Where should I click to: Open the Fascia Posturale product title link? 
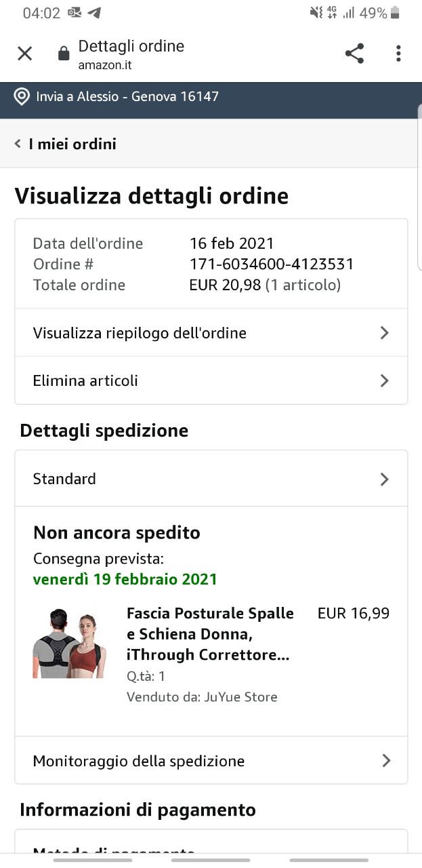[210, 634]
